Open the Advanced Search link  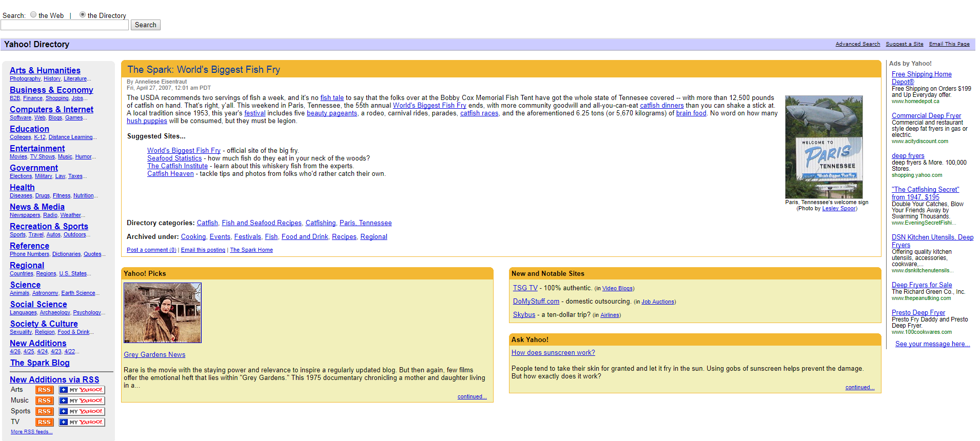[x=857, y=44]
